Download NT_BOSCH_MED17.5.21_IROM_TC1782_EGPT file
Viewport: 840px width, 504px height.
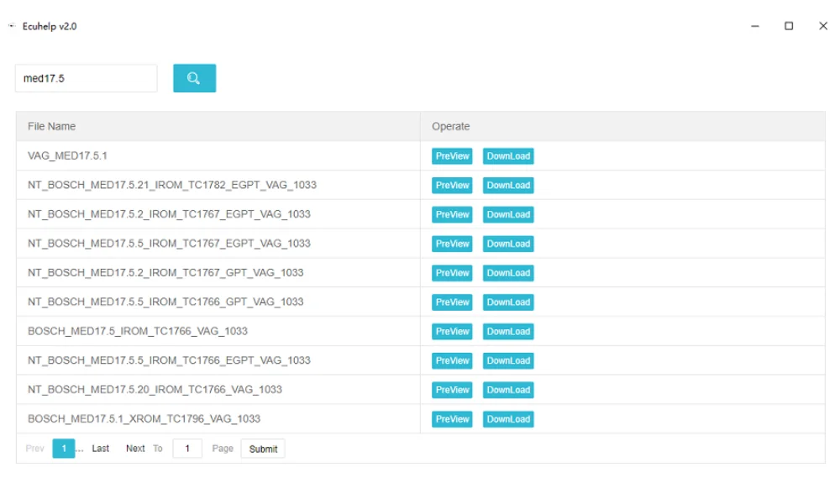coord(508,186)
